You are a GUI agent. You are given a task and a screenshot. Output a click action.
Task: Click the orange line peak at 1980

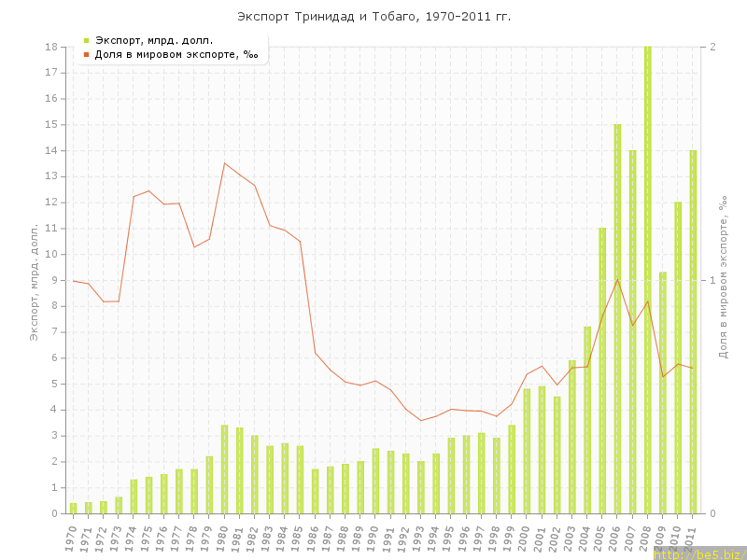click(224, 163)
